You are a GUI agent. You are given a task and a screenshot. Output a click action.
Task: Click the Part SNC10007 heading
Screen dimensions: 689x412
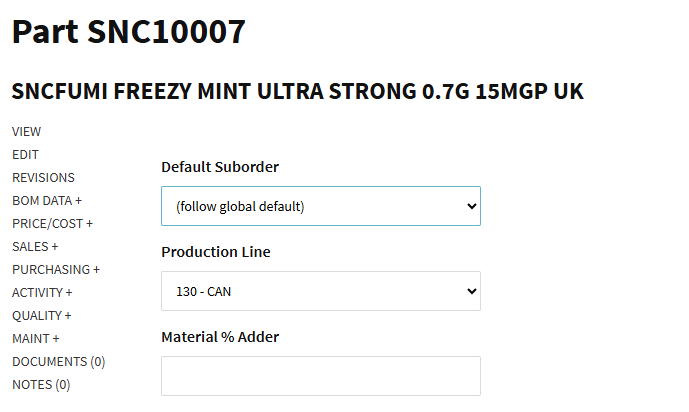point(129,32)
